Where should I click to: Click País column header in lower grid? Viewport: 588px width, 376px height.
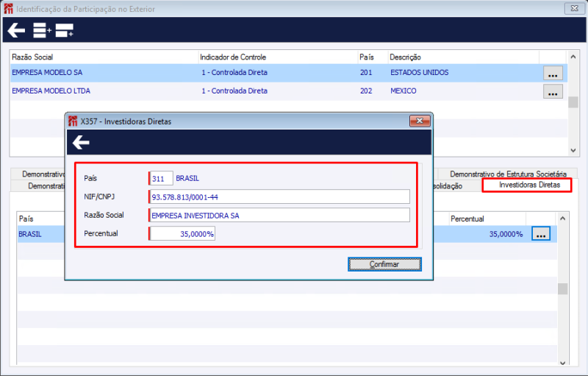tap(40, 219)
